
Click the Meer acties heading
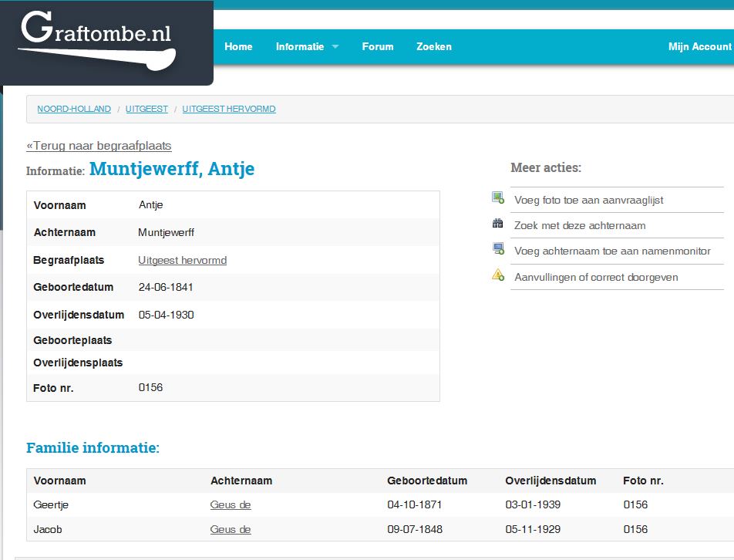coord(546,167)
